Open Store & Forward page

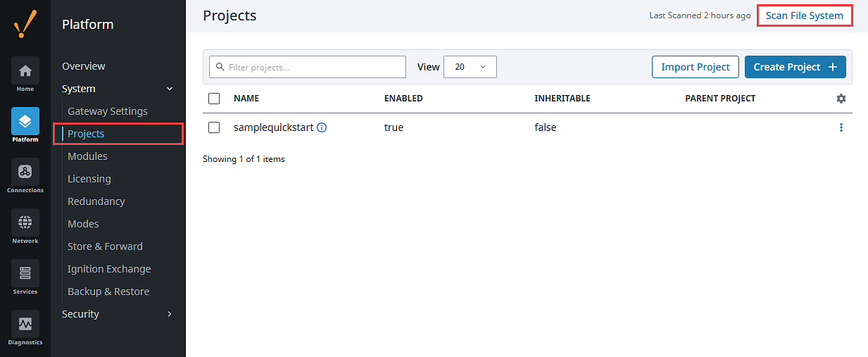(x=105, y=246)
